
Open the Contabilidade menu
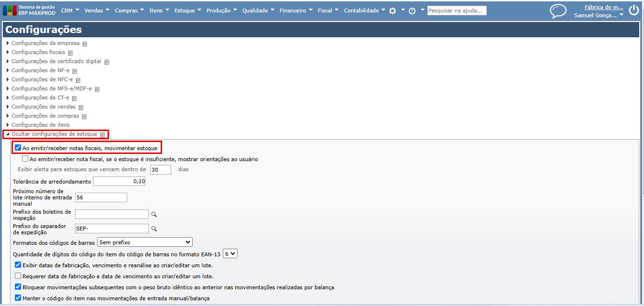pyautogui.click(x=364, y=11)
